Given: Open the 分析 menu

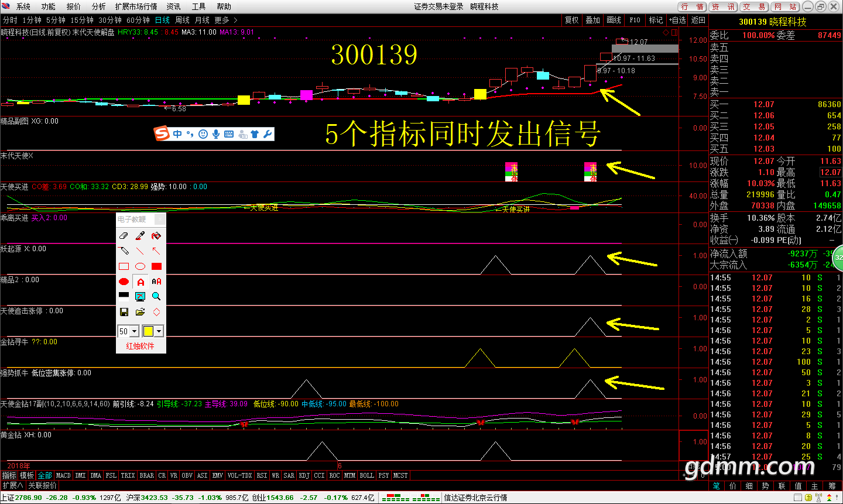Looking at the screenshot, I should [x=98, y=6].
